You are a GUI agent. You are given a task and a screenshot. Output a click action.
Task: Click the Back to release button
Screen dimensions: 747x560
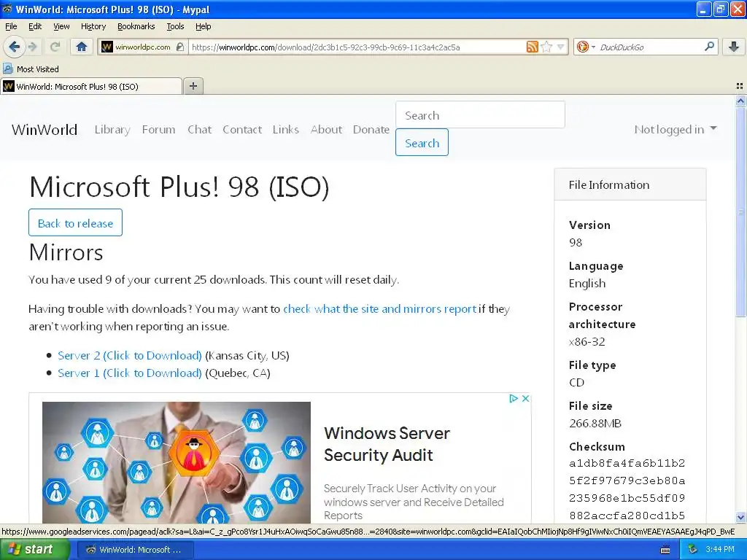pos(75,222)
